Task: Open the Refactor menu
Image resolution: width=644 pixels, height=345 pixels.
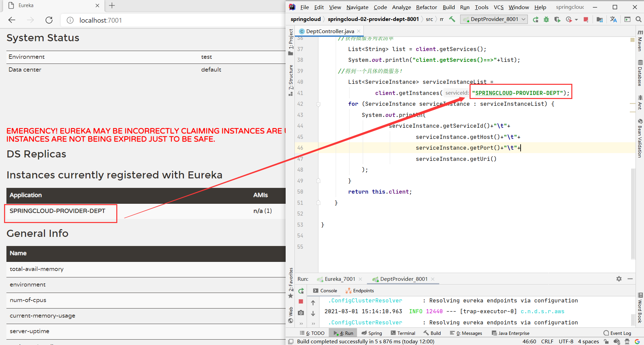Action: pos(427,7)
